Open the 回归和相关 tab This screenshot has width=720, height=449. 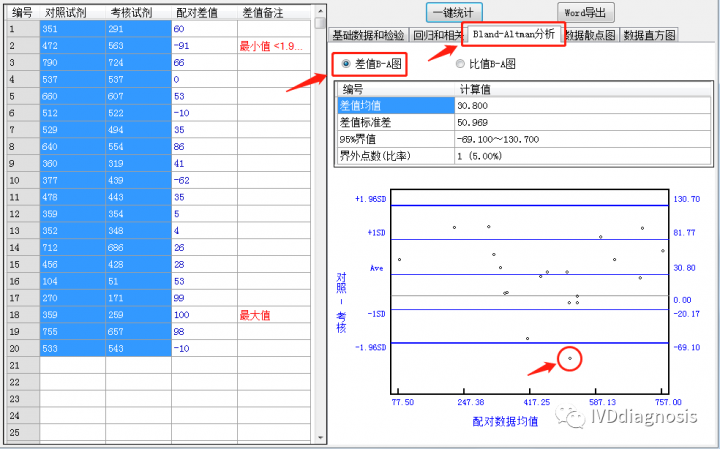pos(436,35)
